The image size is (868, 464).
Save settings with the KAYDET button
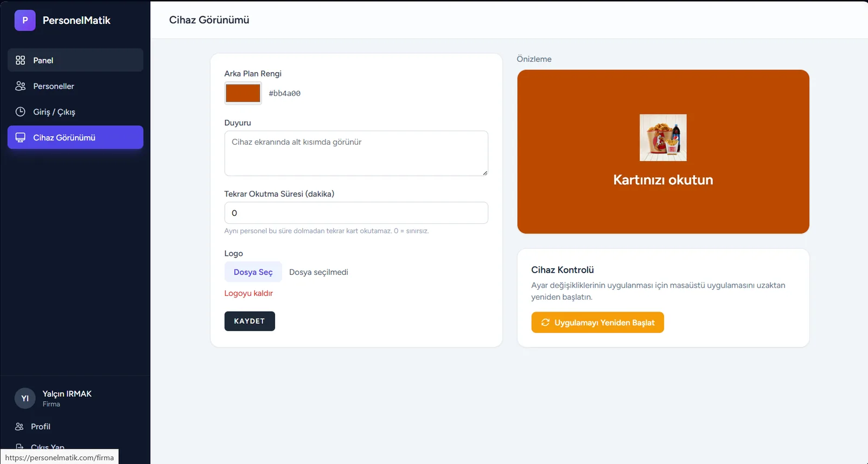(x=250, y=321)
